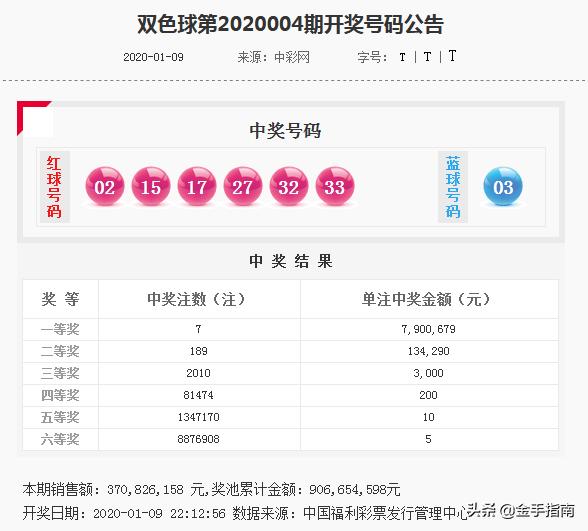Viewport: 588px width, 531px height.
Task: Choose the largest T font size
Action: (x=452, y=56)
